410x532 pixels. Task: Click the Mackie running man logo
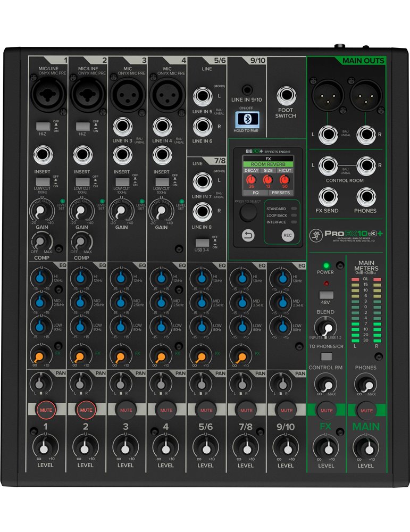(316, 235)
